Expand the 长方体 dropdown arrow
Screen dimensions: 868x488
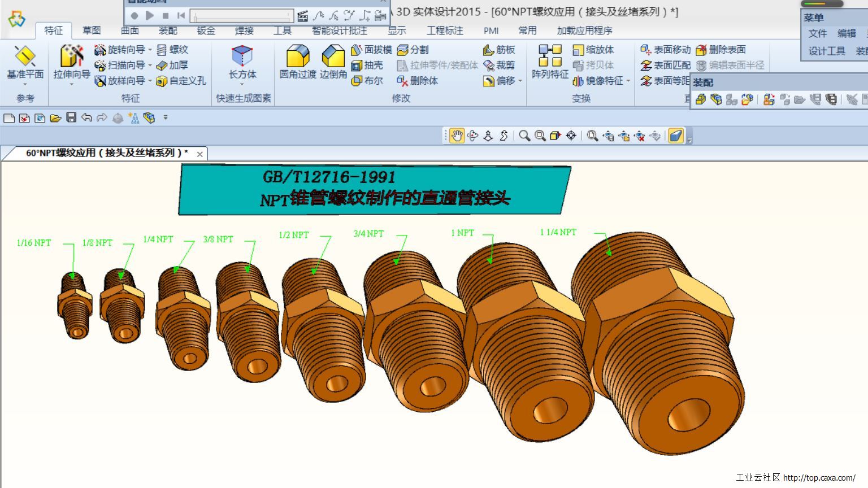(242, 84)
